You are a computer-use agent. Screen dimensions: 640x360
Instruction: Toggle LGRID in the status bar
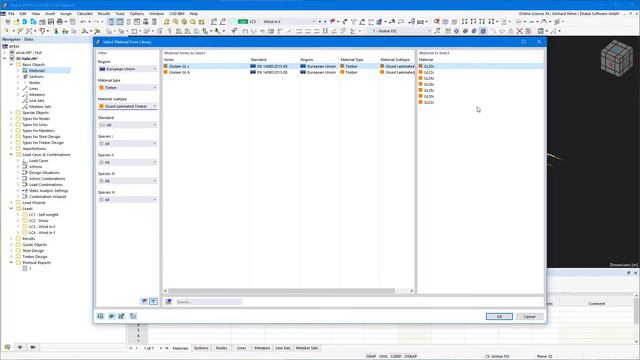pyautogui.click(x=396, y=356)
